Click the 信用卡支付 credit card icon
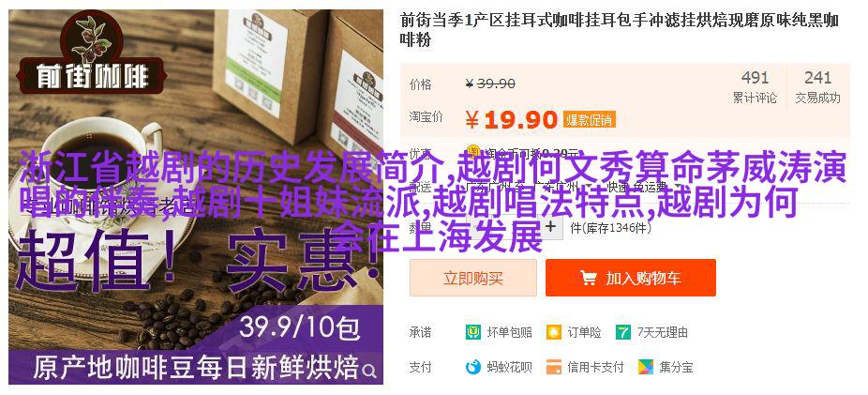 553,367
